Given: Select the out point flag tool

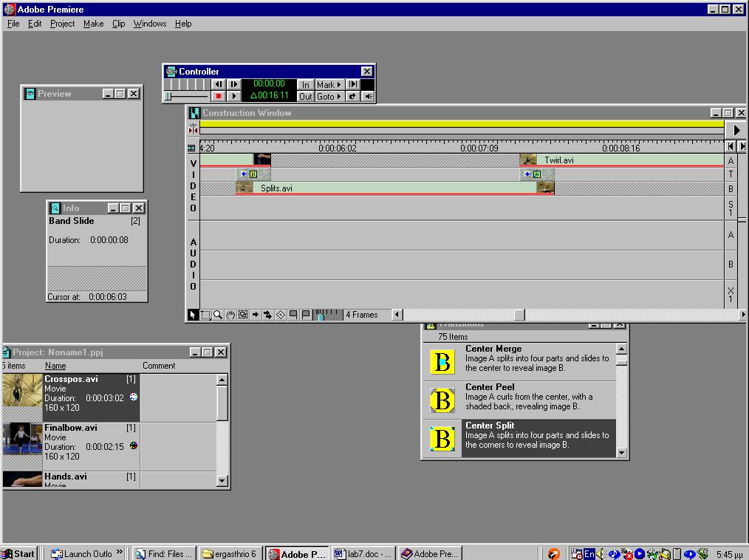Looking at the screenshot, I should tap(306, 315).
